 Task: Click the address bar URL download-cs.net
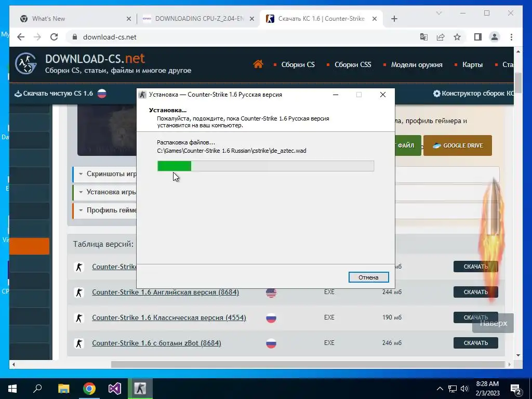110,37
